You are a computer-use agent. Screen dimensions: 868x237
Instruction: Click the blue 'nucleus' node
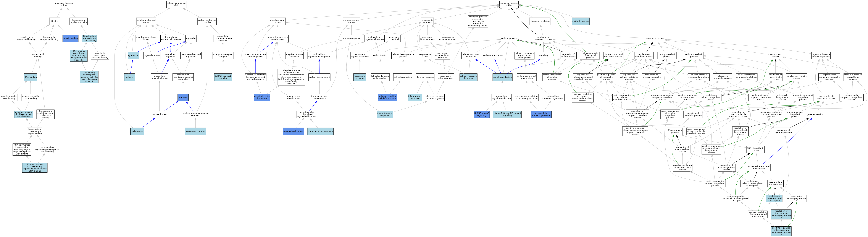(x=183, y=97)
